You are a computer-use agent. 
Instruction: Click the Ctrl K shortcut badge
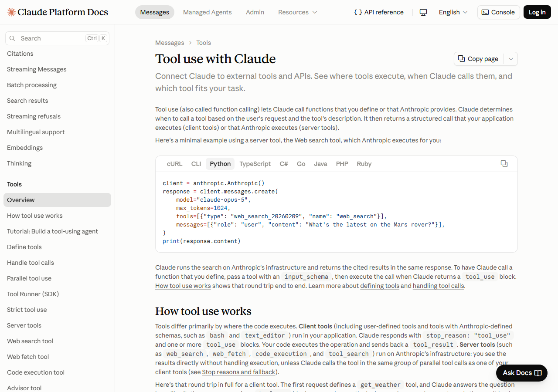coord(96,38)
